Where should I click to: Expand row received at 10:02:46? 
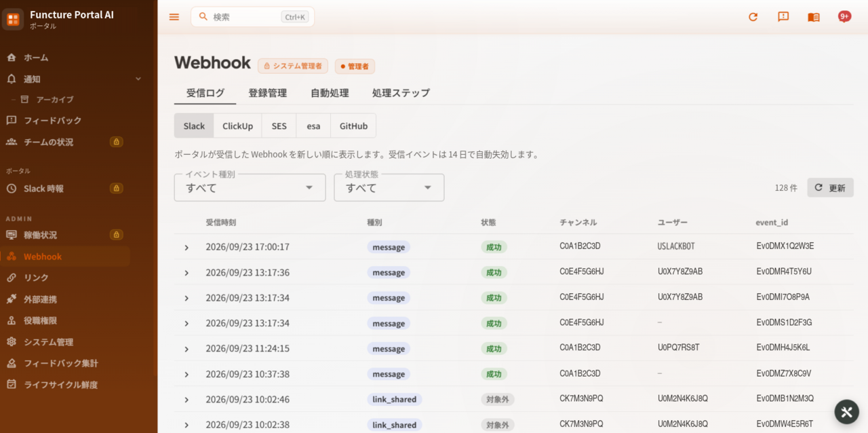pos(186,400)
